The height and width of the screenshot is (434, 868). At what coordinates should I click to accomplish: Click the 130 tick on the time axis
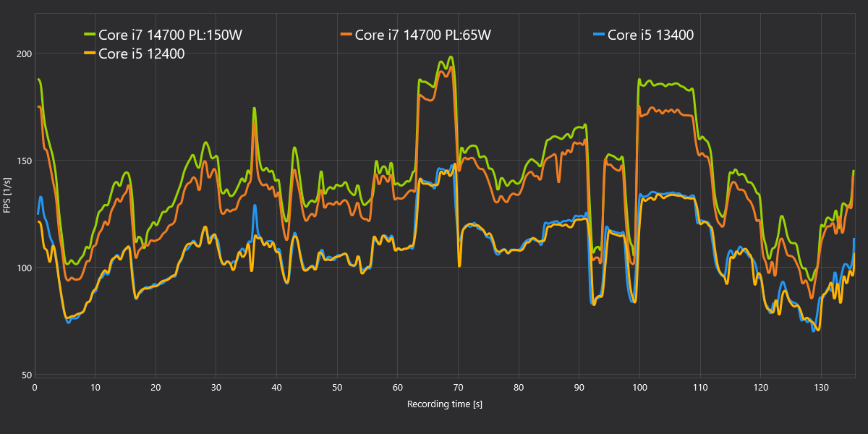[x=820, y=388]
